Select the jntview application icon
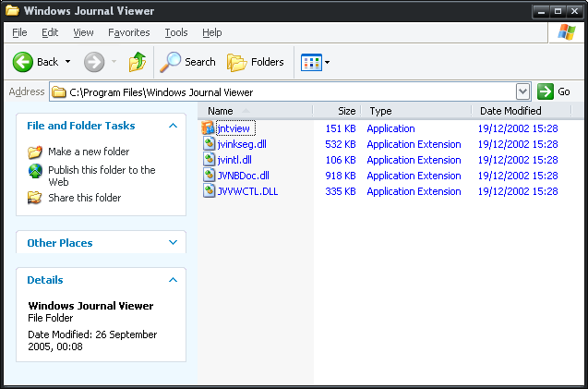Screen dimensions: 588x389 [x=208, y=128]
